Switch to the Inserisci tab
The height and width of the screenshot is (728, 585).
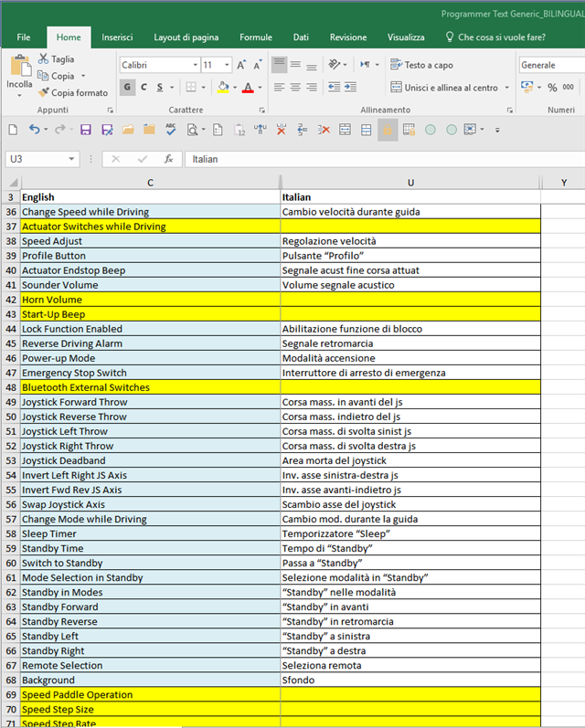pyautogui.click(x=117, y=37)
